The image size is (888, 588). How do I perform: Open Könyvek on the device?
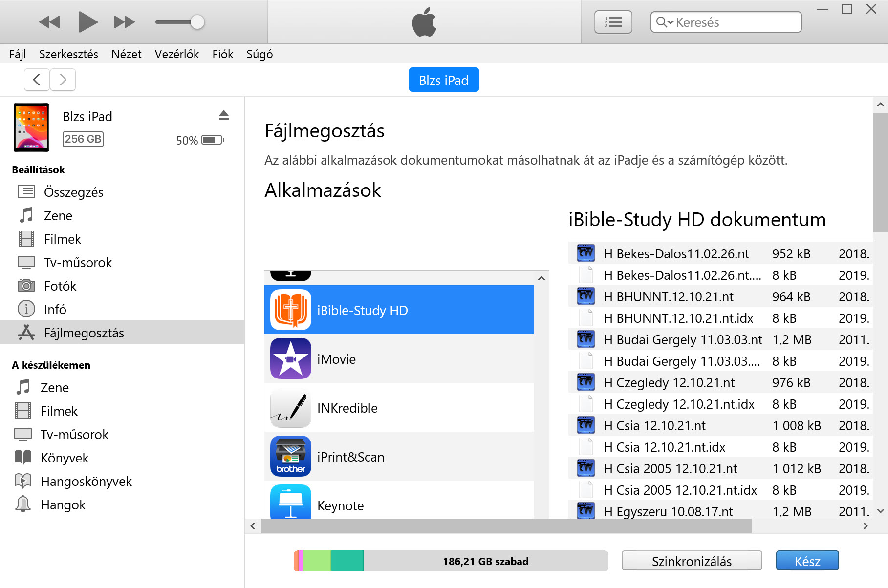122,458
